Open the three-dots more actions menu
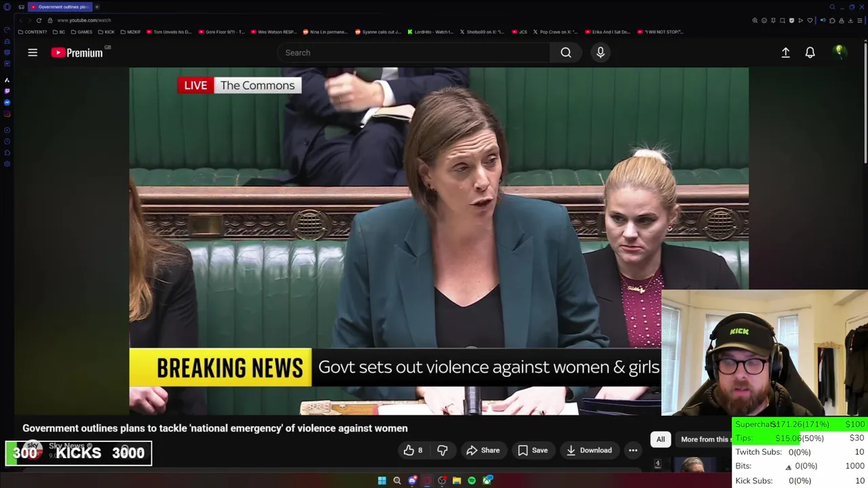This screenshot has height=488, width=868. 633,450
